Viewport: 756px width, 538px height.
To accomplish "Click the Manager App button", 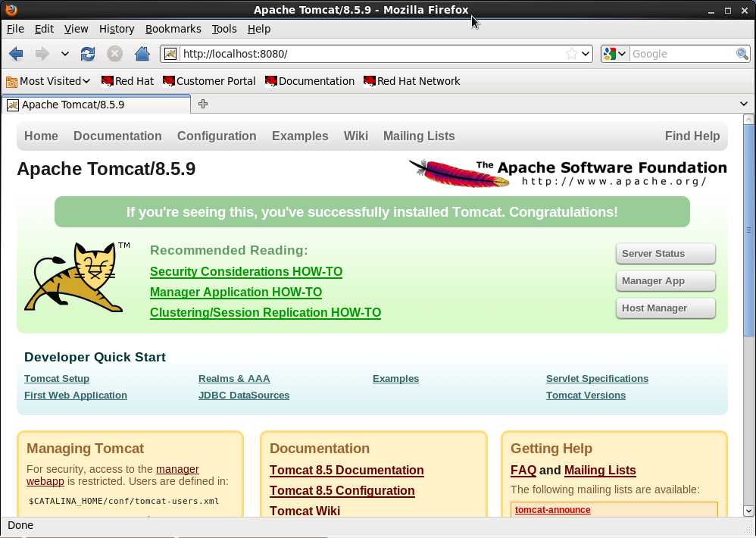I will 665,281.
